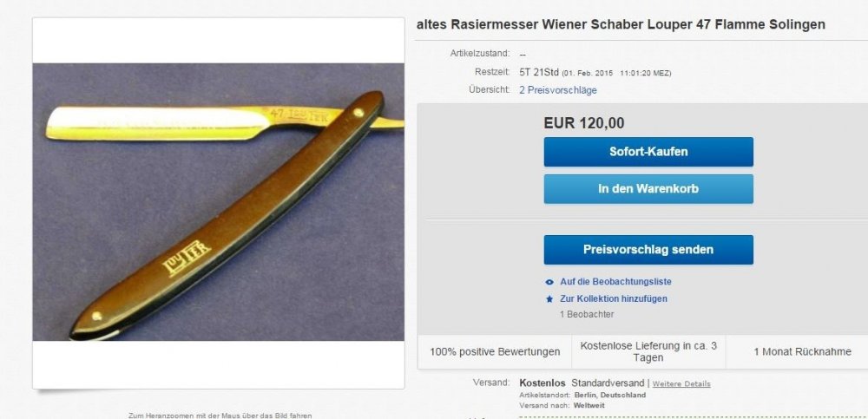
Task: Click the Sofort-Kaufen button
Action: (648, 152)
